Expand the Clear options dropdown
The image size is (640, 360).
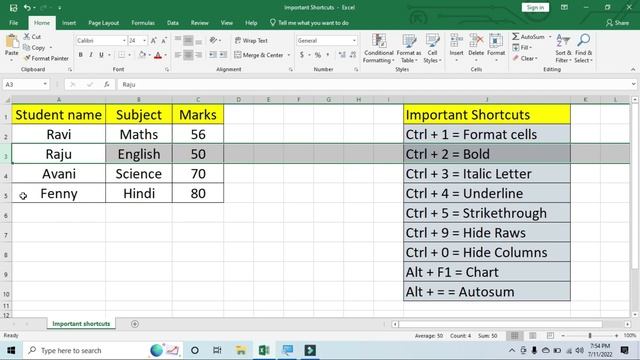(x=536, y=59)
